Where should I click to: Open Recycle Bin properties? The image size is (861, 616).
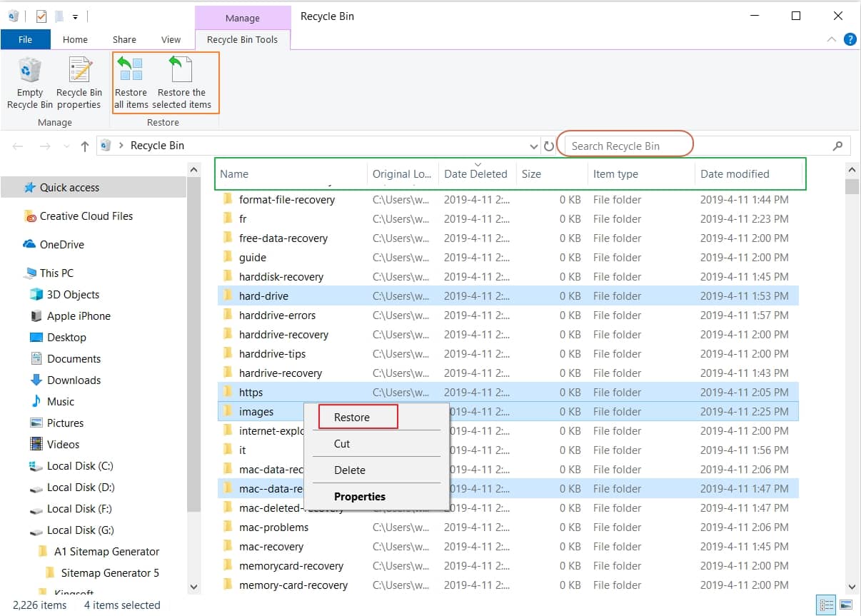tap(79, 84)
